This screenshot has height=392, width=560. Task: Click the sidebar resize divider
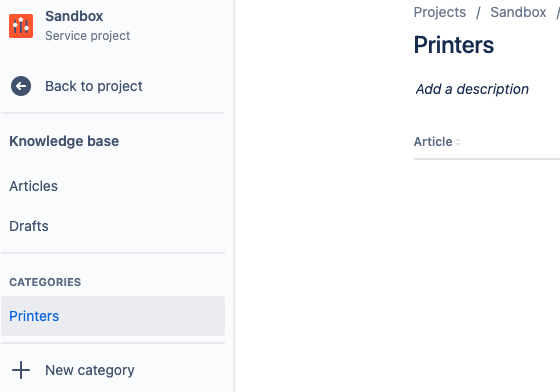[234, 196]
